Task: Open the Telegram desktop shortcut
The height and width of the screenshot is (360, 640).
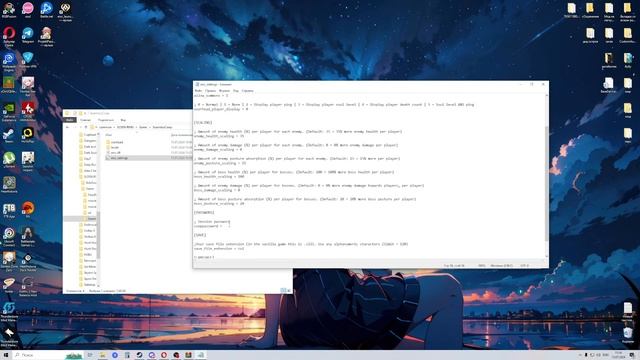Action: 28,35
